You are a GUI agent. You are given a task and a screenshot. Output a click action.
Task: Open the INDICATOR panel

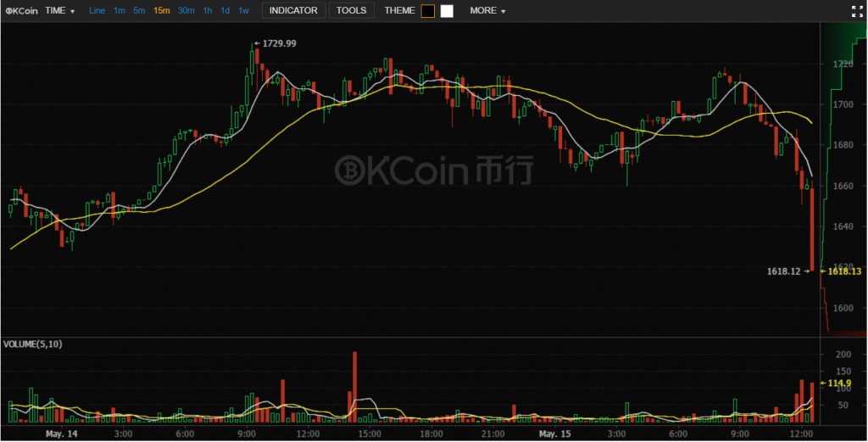[x=293, y=10]
